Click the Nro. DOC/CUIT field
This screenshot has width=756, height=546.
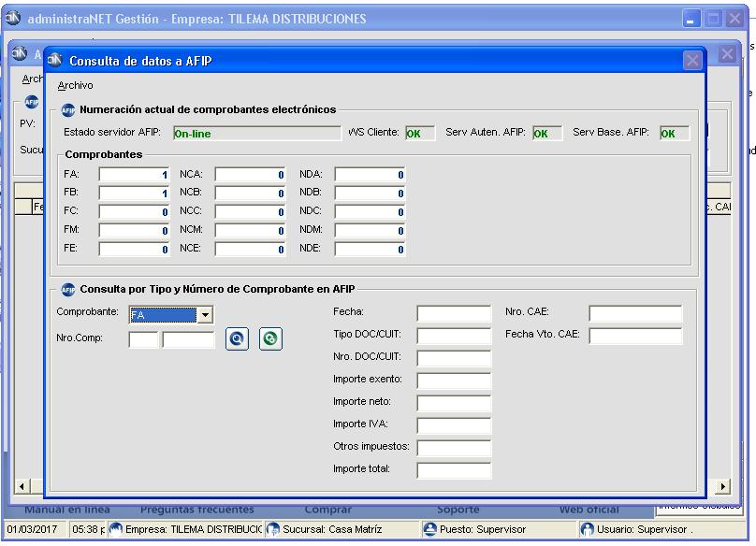[x=454, y=358]
